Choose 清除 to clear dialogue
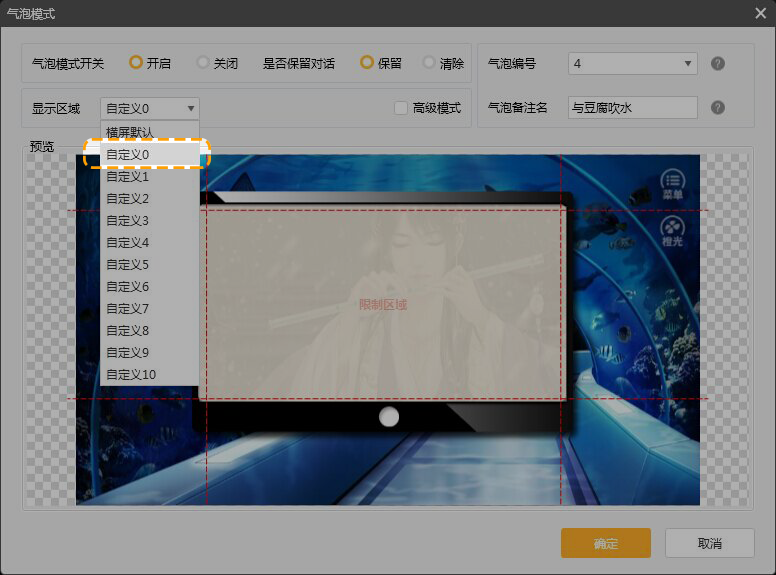This screenshot has width=776, height=575. point(429,63)
